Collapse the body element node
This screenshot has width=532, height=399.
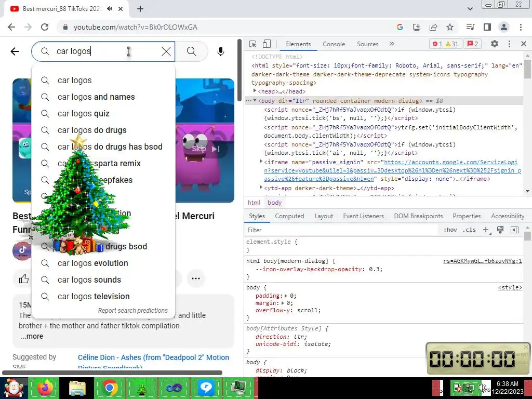255,100
